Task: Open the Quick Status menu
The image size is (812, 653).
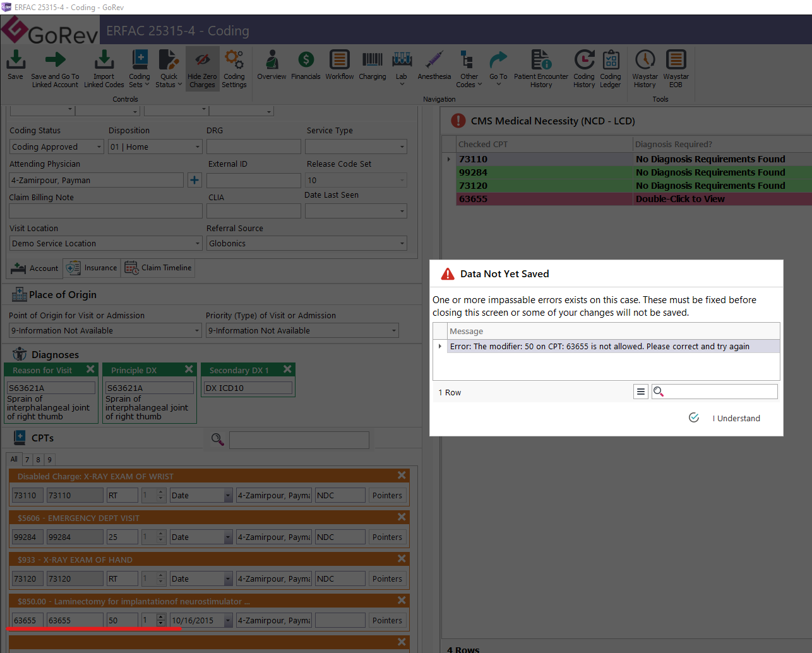Action: tap(169, 68)
